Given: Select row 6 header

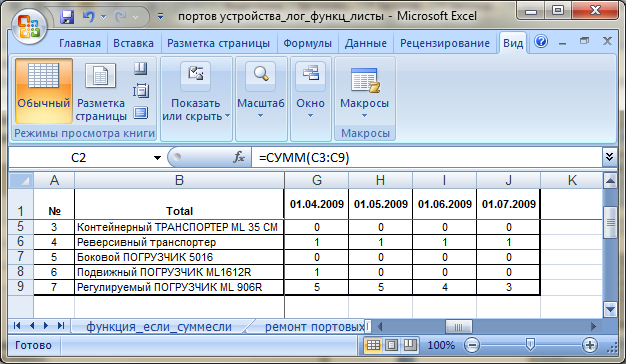Looking at the screenshot, I should coord(21,242).
